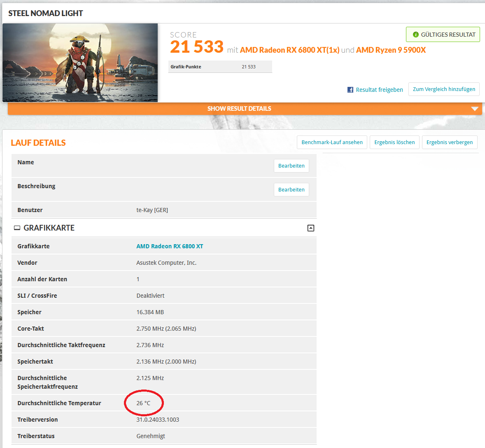Select Speichertakt value 2.136 MHz (2.000 MHz)

[166, 362]
